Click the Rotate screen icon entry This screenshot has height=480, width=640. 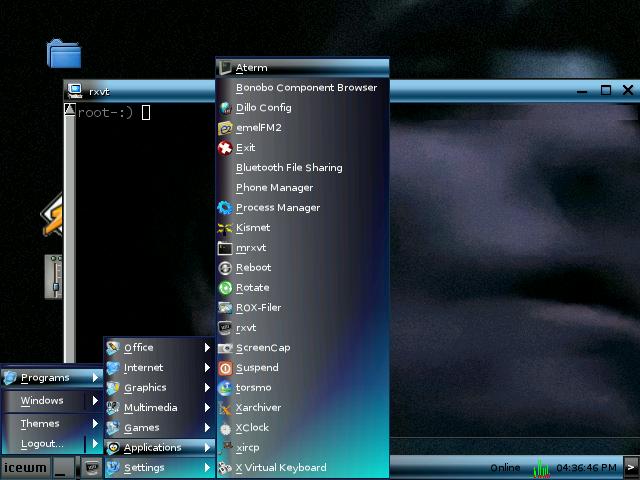point(225,288)
